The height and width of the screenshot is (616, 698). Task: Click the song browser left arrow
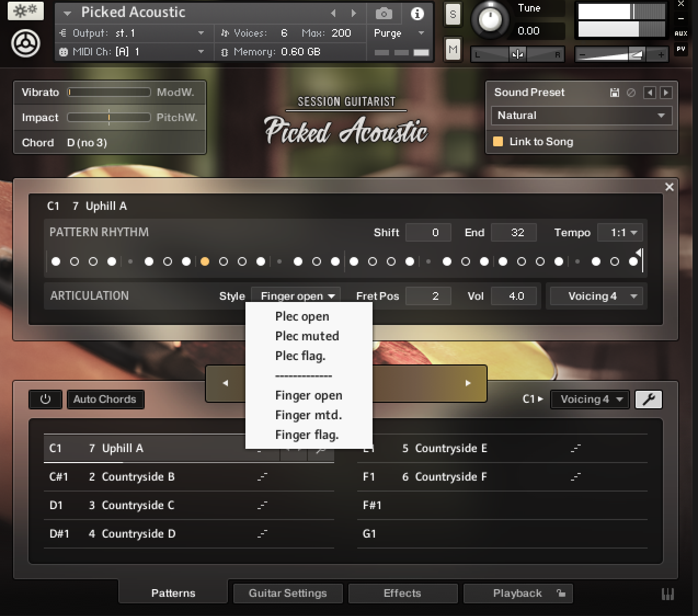point(225,383)
